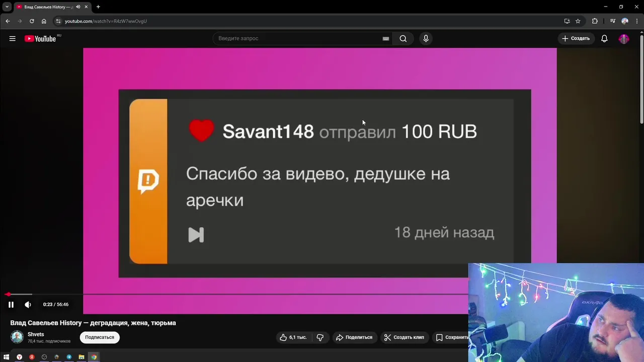Click the page's vertical scrollbar
Viewport: 644px width, 362px height.
point(641,79)
